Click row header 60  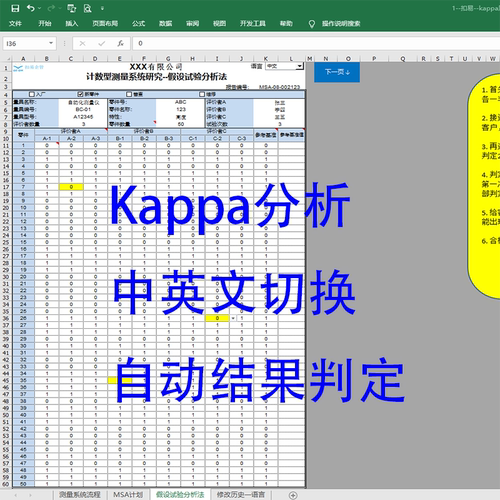(x=6, y=484)
